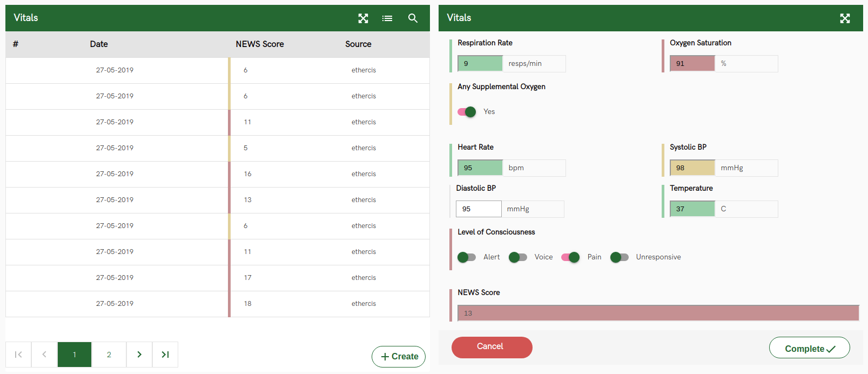Image resolution: width=868 pixels, height=374 pixels.
Task: Edit the Systolic BP value field
Action: tap(692, 168)
